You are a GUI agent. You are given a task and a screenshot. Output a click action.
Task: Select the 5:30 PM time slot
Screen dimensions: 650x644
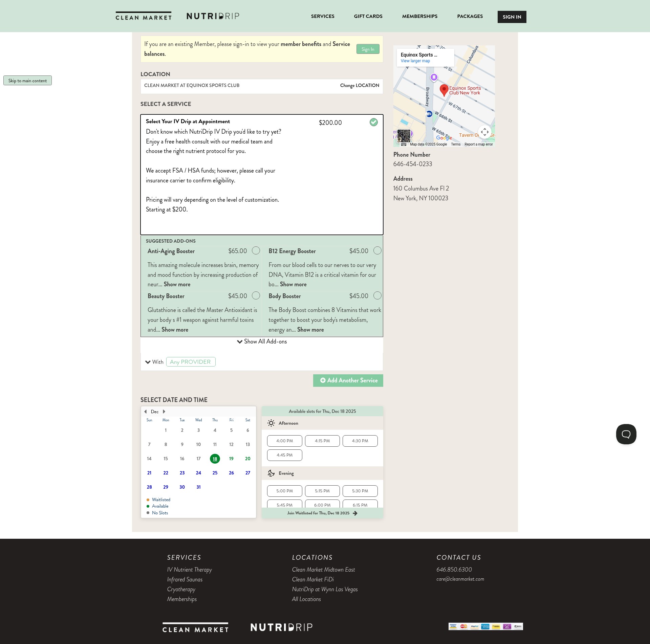(x=360, y=491)
